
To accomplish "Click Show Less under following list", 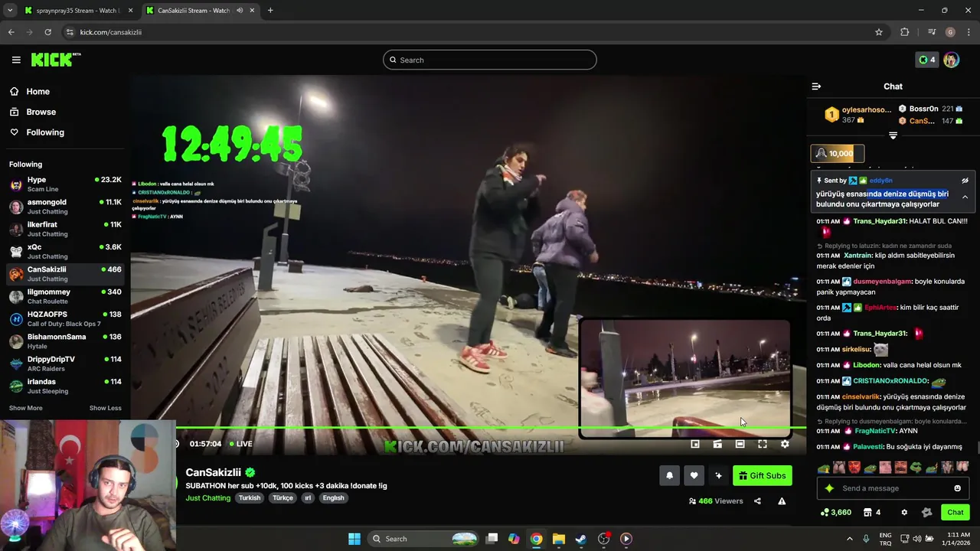I will tap(105, 408).
